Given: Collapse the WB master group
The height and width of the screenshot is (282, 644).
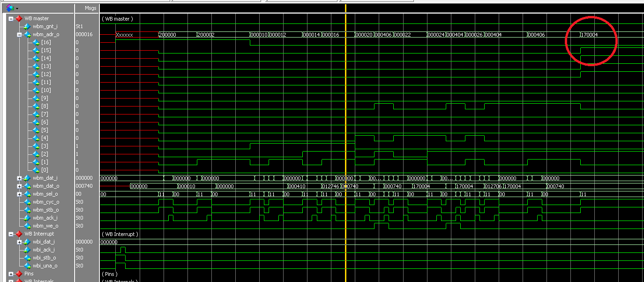Looking at the screenshot, I should click(x=11, y=19).
